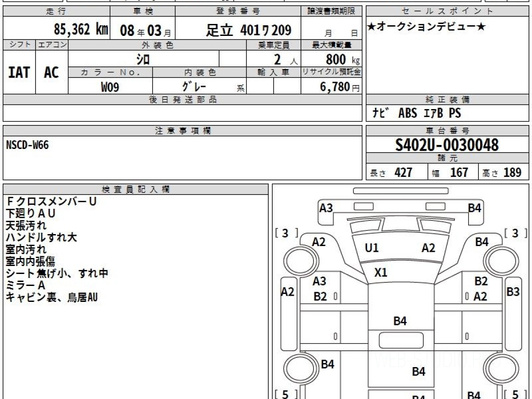Select max load value 800 kg
Viewport: 532px width, 399px height.
(343, 59)
